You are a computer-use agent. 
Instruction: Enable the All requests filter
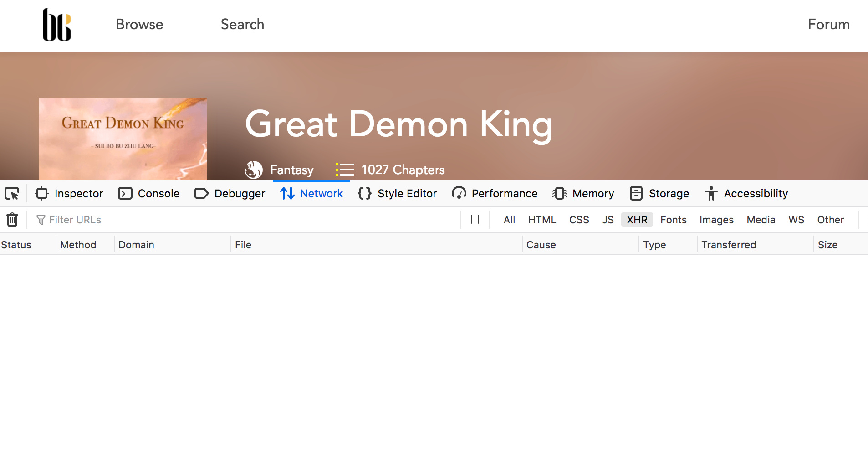509,220
